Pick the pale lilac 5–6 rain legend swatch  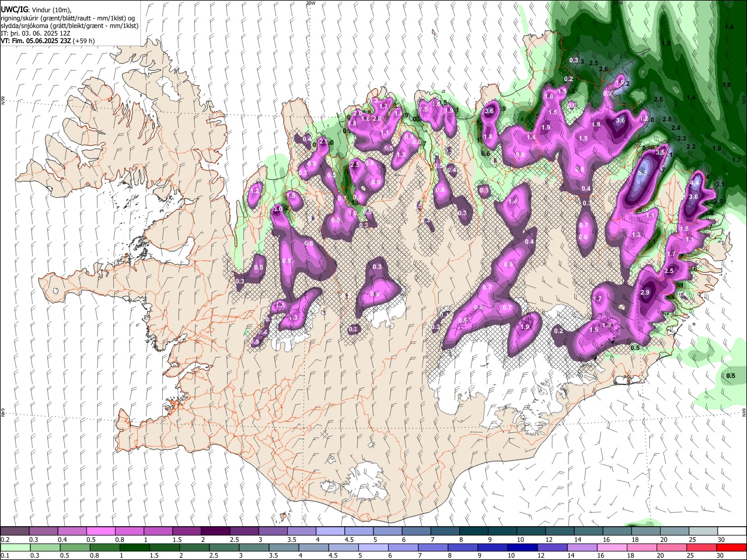click(373, 547)
